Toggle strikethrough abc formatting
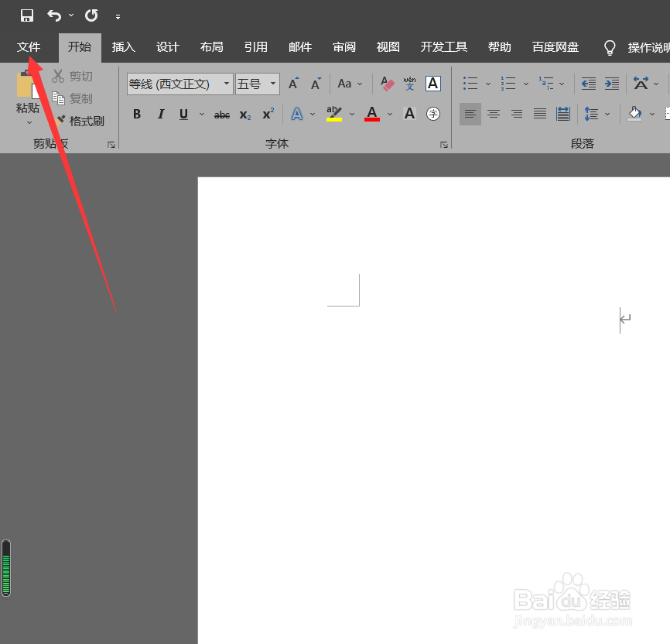The height and width of the screenshot is (644, 670). tap(222, 115)
